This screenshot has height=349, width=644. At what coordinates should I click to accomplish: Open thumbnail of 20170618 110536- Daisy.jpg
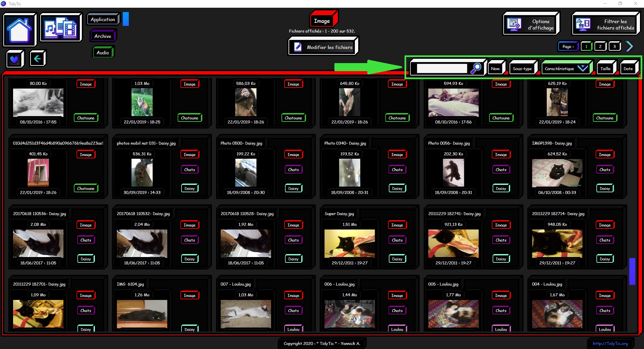[x=38, y=243]
